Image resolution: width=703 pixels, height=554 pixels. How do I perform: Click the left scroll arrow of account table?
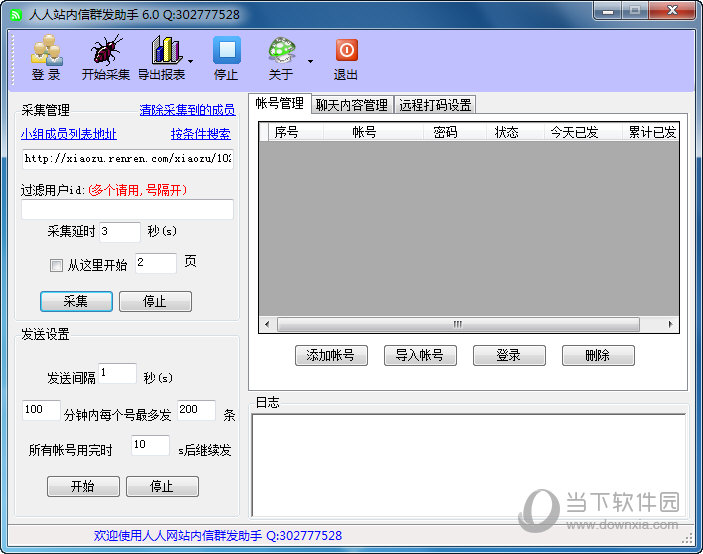(267, 324)
